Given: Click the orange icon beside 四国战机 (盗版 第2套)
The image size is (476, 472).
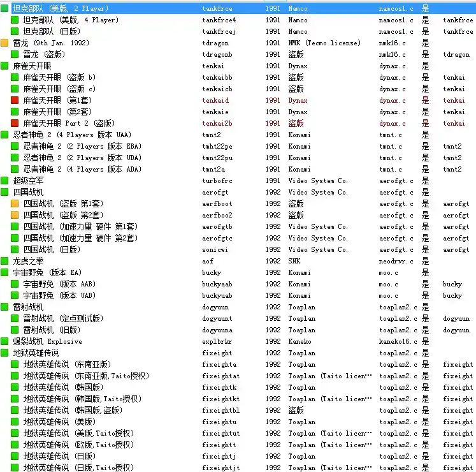Looking at the screenshot, I should point(15,216).
